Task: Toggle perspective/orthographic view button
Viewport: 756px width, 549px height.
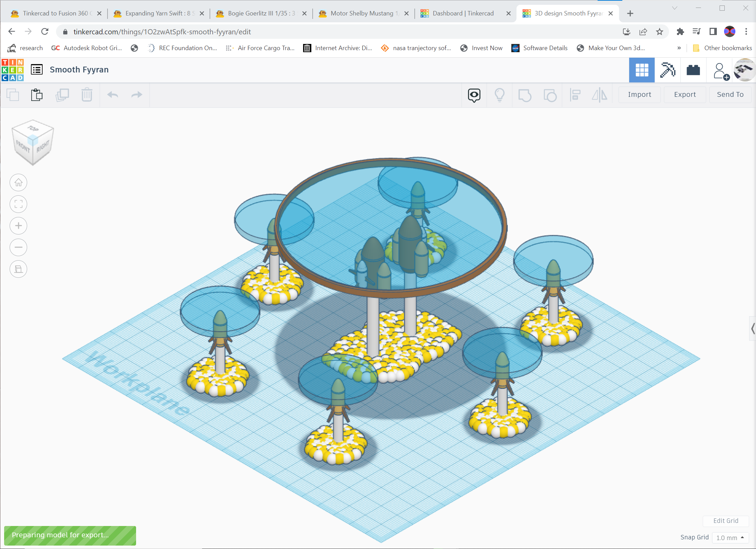Action: (x=19, y=269)
